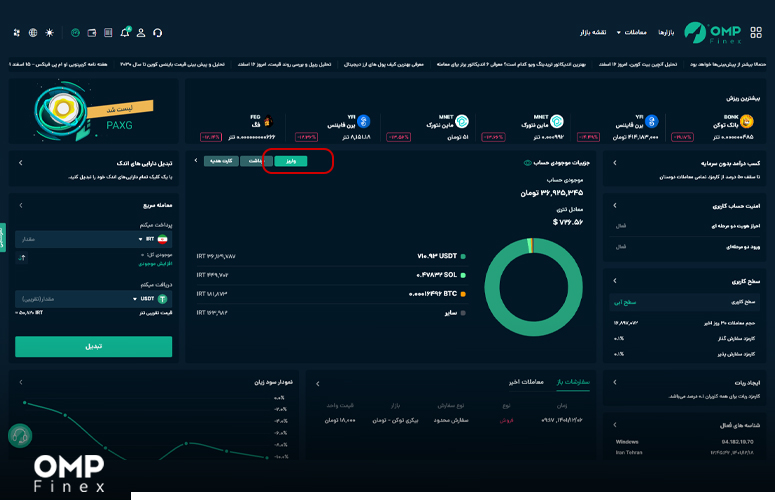Open the user profile icon
775x500 pixels.
point(141,33)
